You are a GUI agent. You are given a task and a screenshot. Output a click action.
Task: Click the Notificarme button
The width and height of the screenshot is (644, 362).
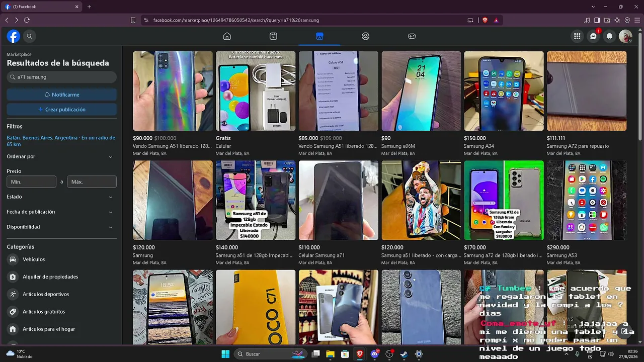coord(62,95)
